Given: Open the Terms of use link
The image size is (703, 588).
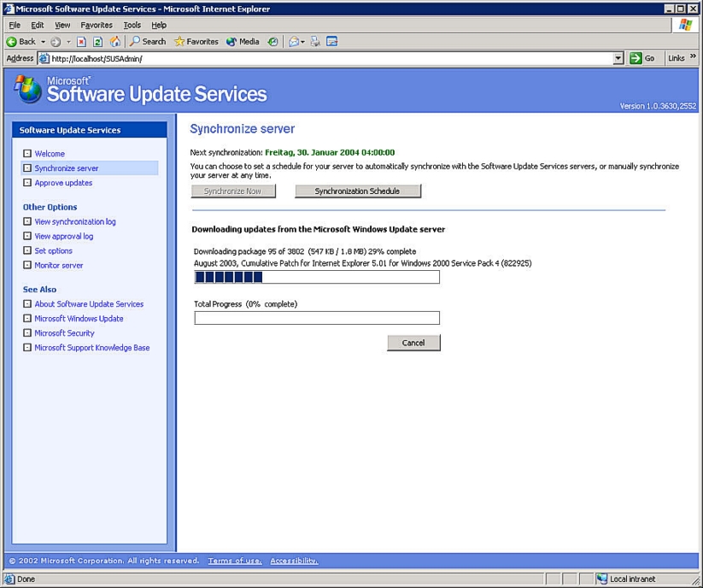Looking at the screenshot, I should click(x=235, y=561).
